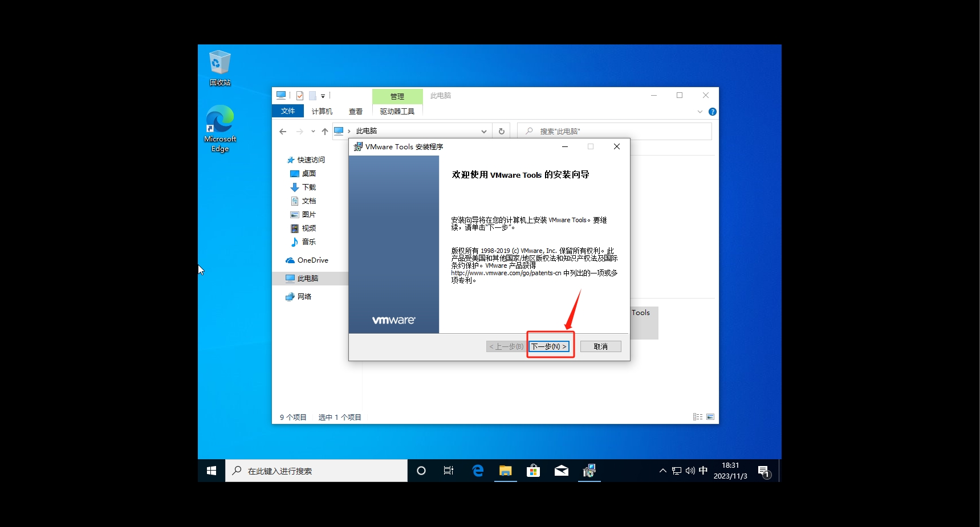
Task: Select the Manage (管理) contextual tab
Action: pos(397,96)
